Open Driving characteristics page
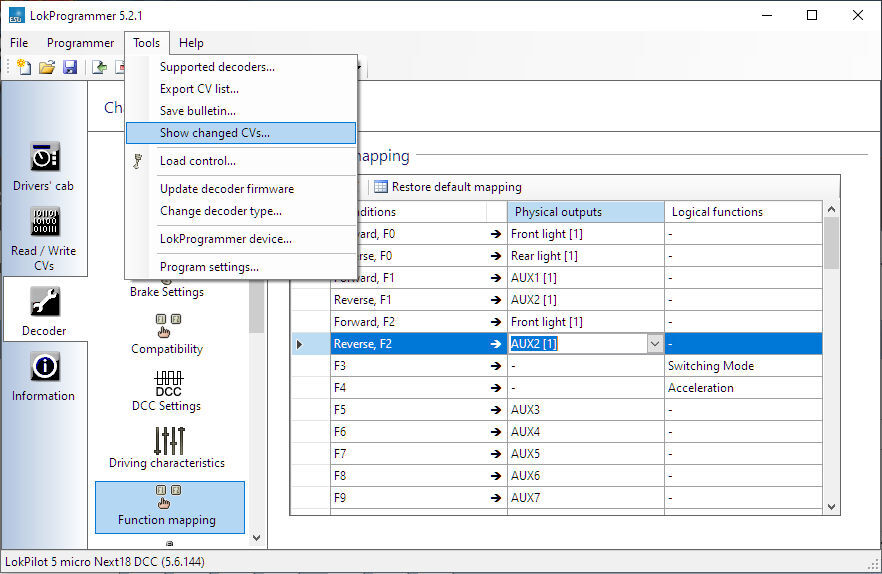This screenshot has height=574, width=882. tap(167, 448)
